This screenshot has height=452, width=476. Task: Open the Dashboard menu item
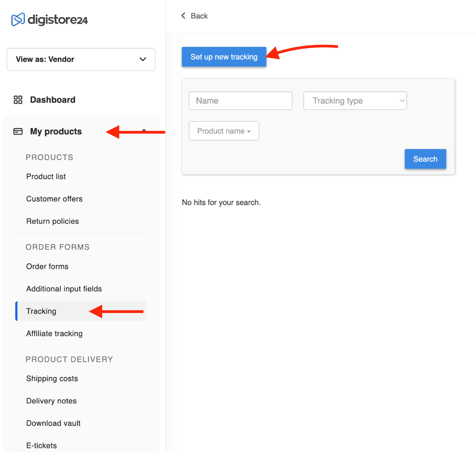(53, 100)
